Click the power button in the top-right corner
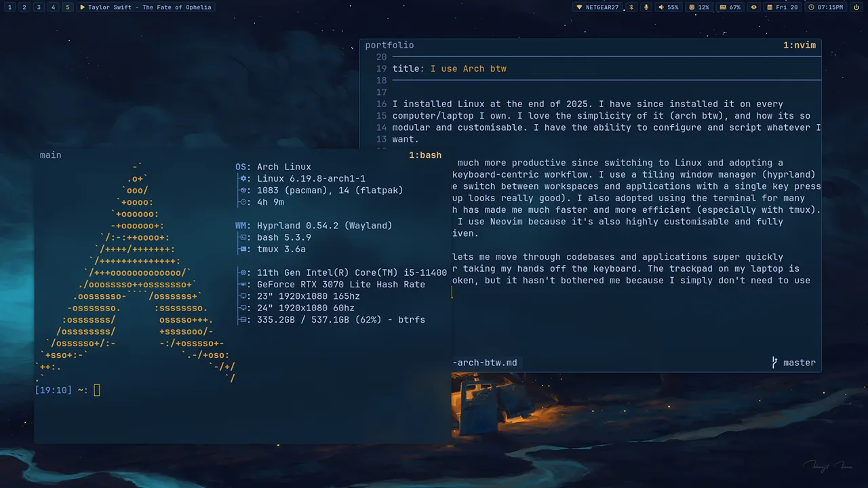 [857, 7]
